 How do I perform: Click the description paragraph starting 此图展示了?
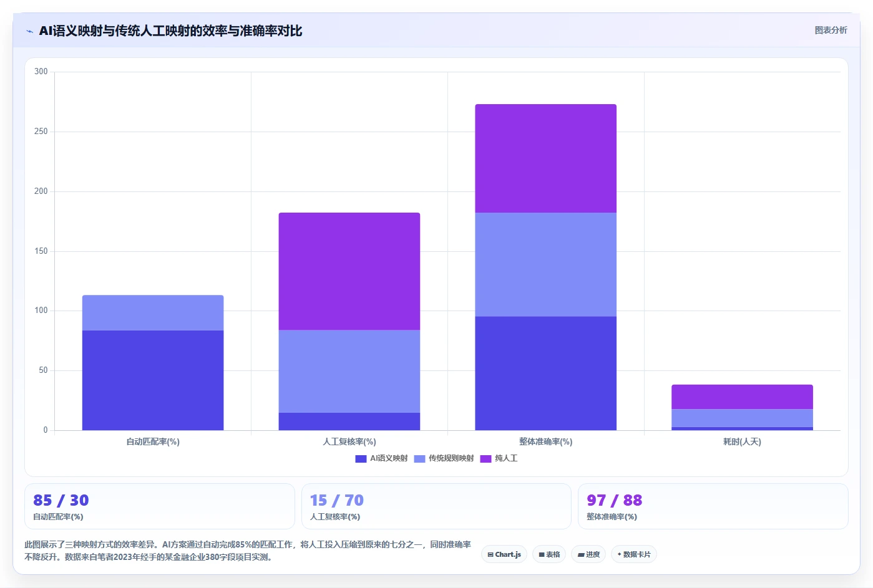click(x=248, y=551)
